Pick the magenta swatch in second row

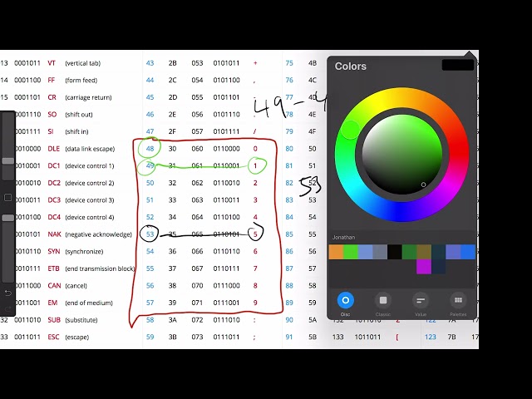(x=424, y=267)
